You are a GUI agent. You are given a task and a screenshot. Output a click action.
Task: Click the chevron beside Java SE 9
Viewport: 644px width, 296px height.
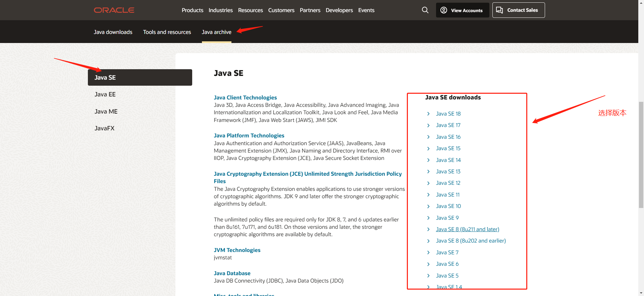428,218
